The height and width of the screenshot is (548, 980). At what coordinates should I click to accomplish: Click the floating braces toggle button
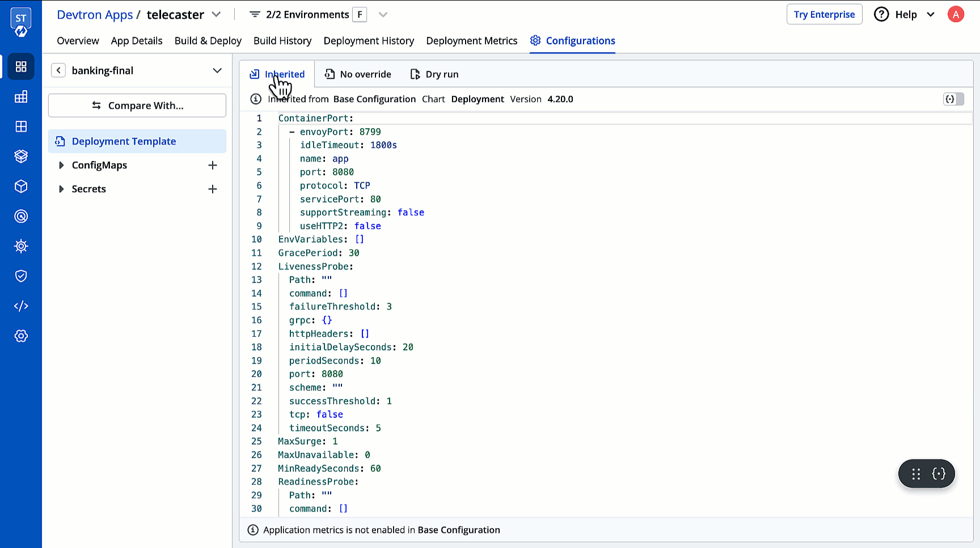[939, 474]
